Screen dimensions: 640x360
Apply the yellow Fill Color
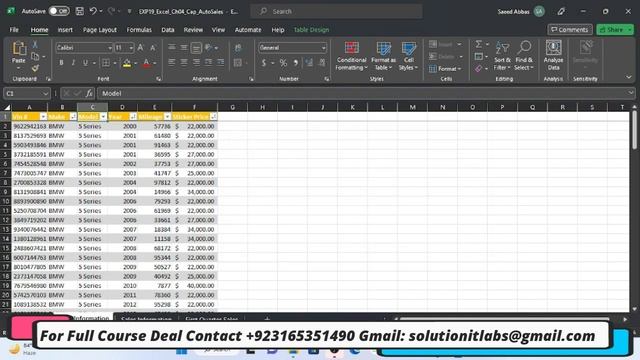click(x=127, y=63)
